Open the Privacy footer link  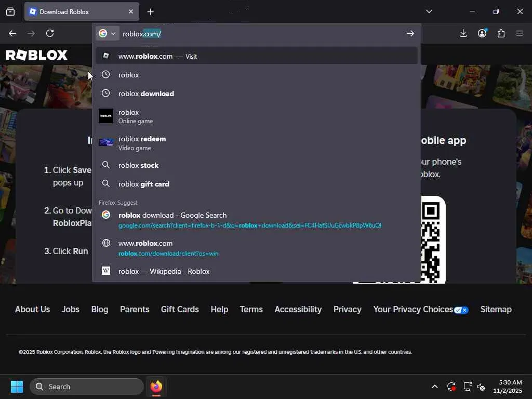[348, 310]
